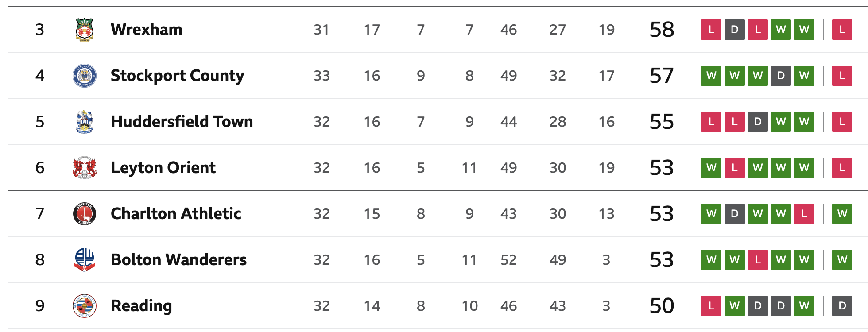Open the Bolton Wanderers team link
Screen dimensions: 868x332
pos(179,260)
